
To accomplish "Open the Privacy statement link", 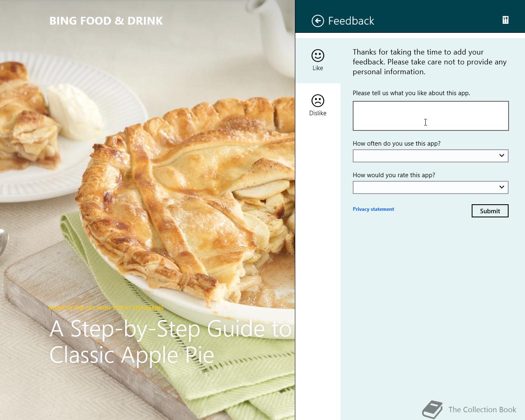I will [373, 209].
